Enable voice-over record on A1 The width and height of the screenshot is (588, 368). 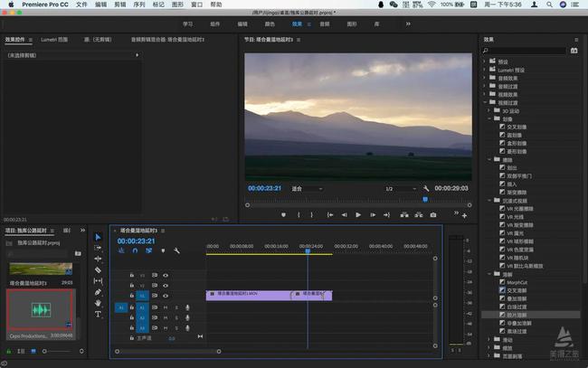[187, 307]
